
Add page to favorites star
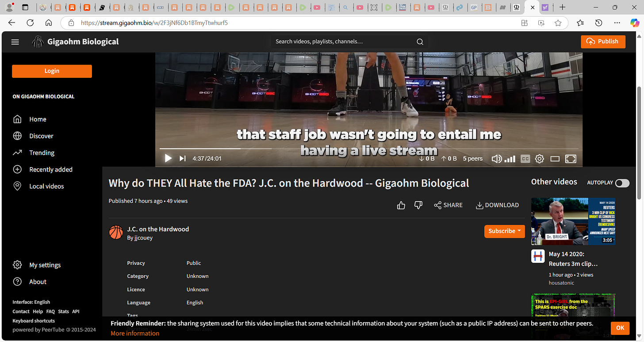point(558,23)
